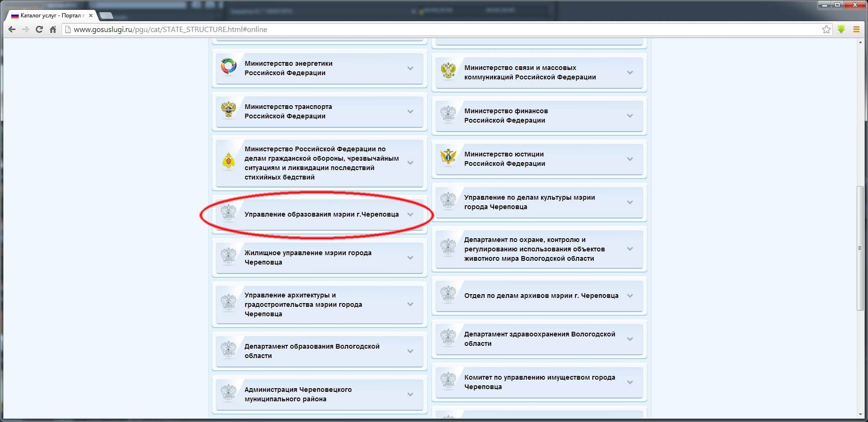868x422 pixels.
Task: Open Администрация Череповецкого муниципального района
Action: (298, 394)
